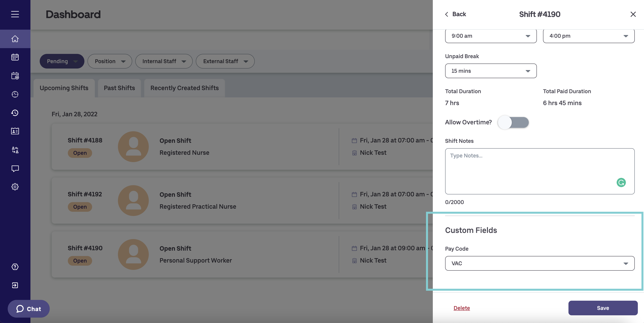This screenshot has width=644, height=323.
Task: Open the history clock icon
Action: tap(15, 113)
